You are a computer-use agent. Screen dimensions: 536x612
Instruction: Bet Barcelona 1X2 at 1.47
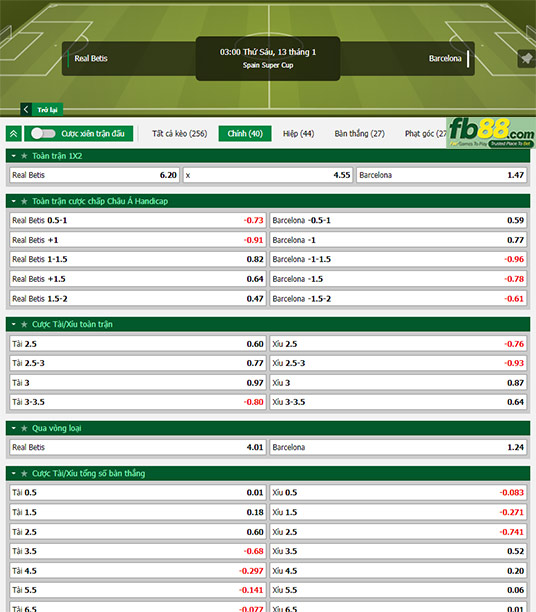pos(442,175)
